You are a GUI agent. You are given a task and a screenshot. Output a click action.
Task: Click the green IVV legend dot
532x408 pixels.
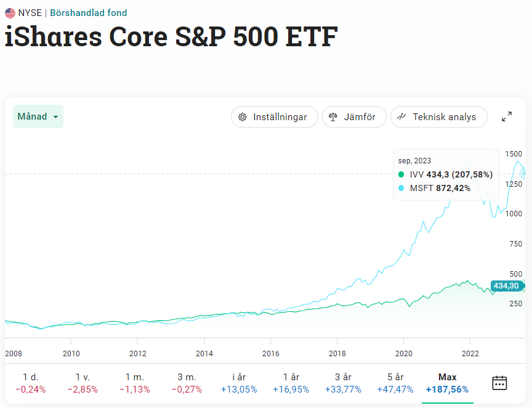(401, 174)
